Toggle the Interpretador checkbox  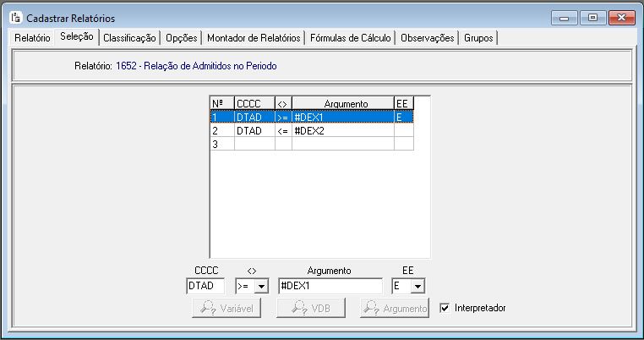(x=445, y=308)
